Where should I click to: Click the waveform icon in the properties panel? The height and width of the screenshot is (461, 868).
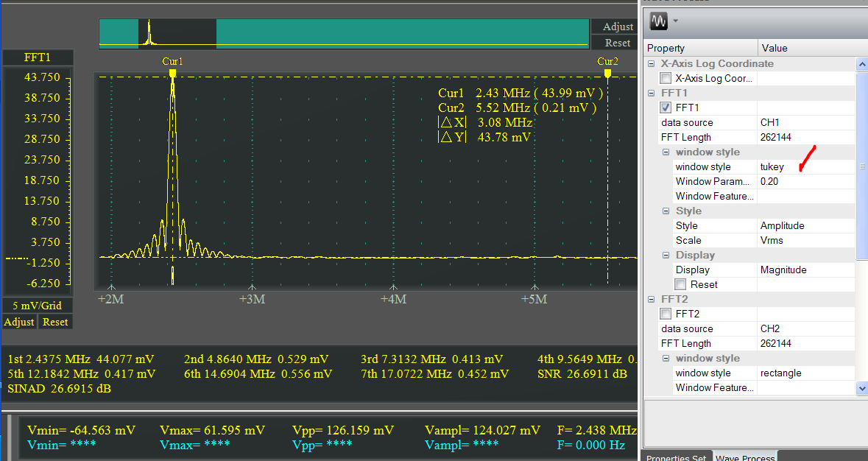[658, 21]
